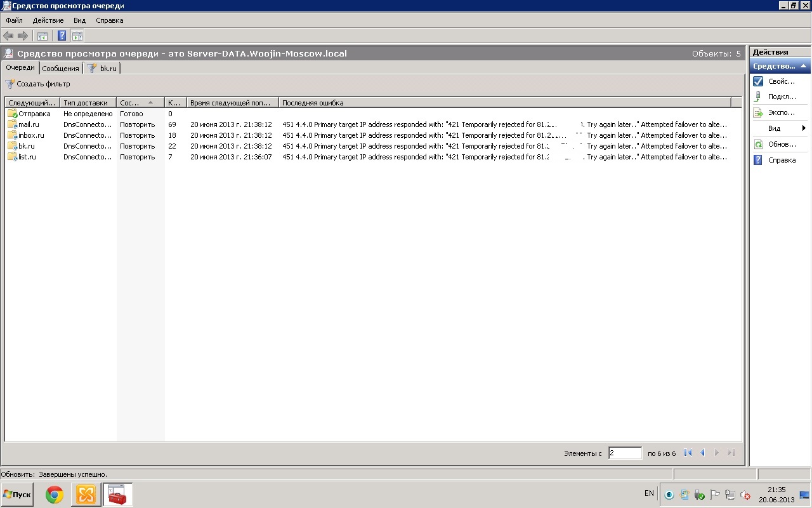Sort by the Время следующей поп... column header
Screen dimensions: 812x508
[x=232, y=102]
